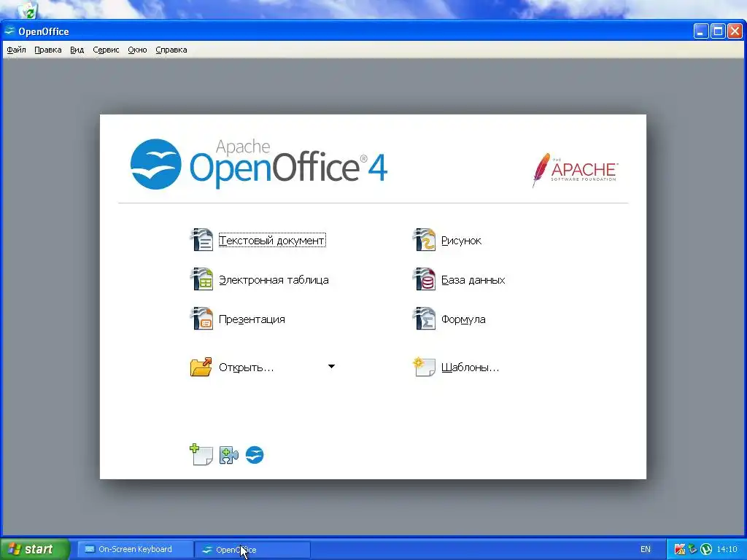Create new Презентация
The height and width of the screenshot is (560, 747).
252,319
